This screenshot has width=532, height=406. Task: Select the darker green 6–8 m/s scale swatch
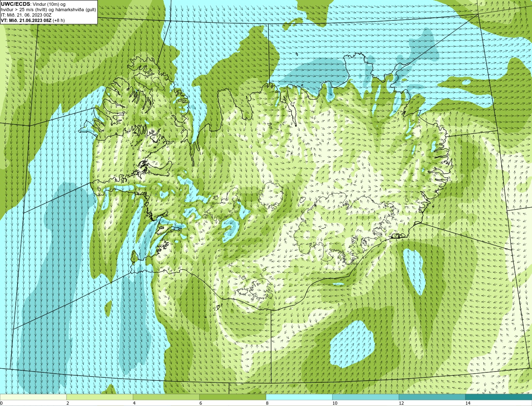coord(233,397)
